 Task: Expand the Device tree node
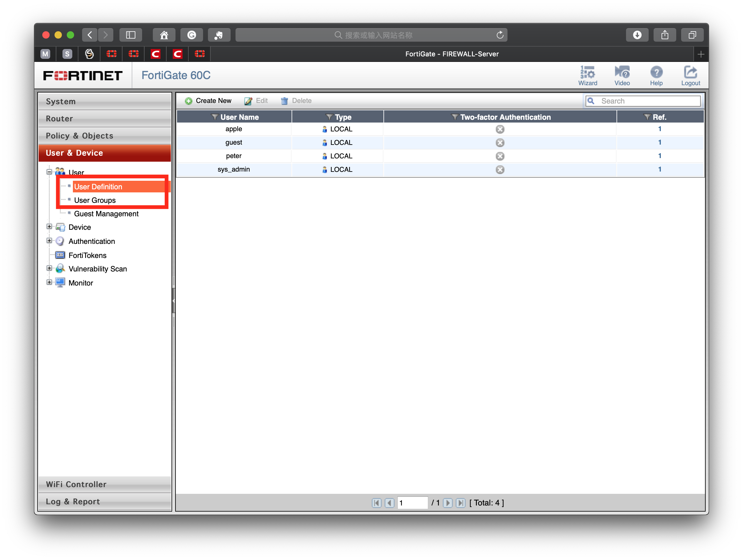tap(49, 226)
